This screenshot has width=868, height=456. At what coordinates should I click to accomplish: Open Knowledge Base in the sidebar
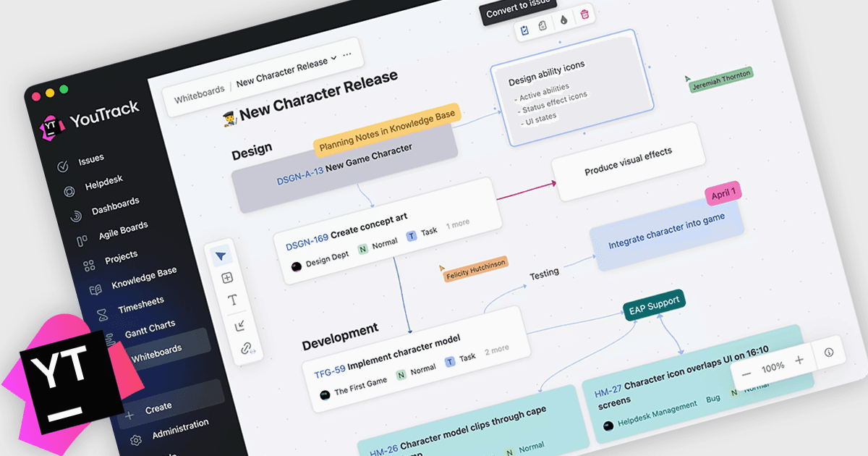(133, 281)
